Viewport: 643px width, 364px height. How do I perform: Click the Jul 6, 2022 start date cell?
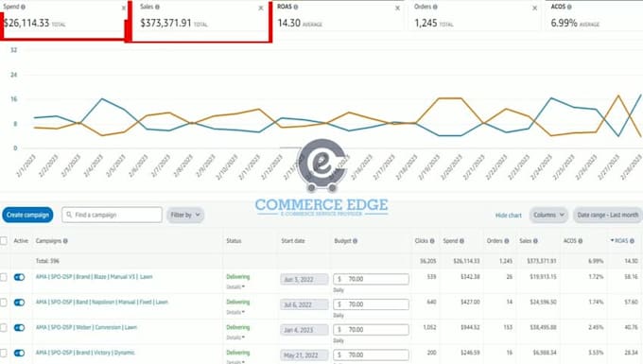point(304,305)
